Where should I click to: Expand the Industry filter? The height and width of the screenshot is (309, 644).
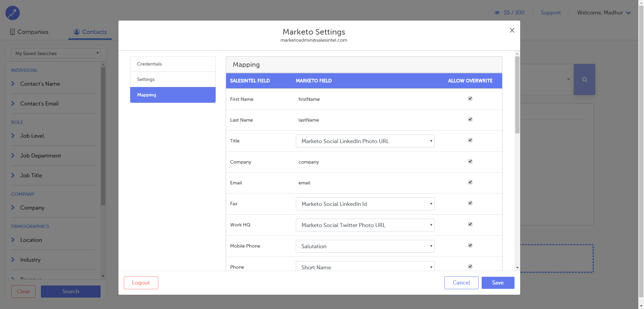coord(53,260)
